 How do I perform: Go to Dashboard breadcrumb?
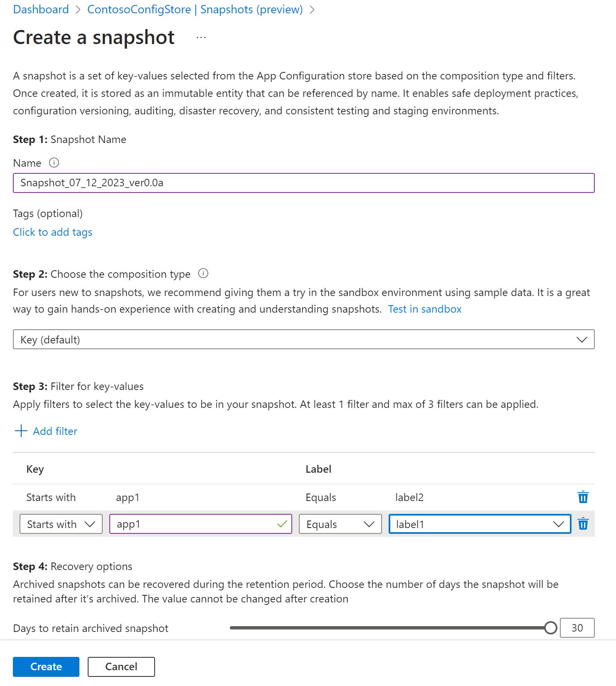[41, 9]
